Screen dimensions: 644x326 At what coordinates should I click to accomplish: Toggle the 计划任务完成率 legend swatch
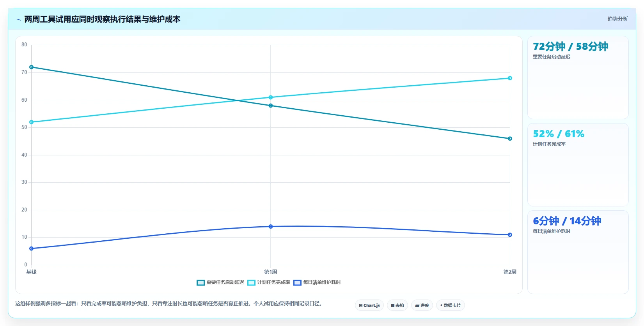(251, 283)
